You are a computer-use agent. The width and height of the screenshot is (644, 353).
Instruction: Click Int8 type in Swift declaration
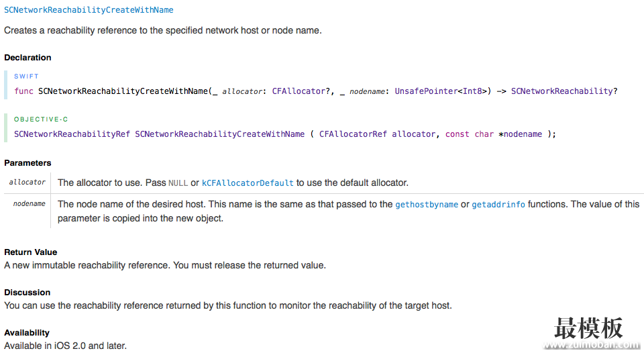[x=472, y=91]
